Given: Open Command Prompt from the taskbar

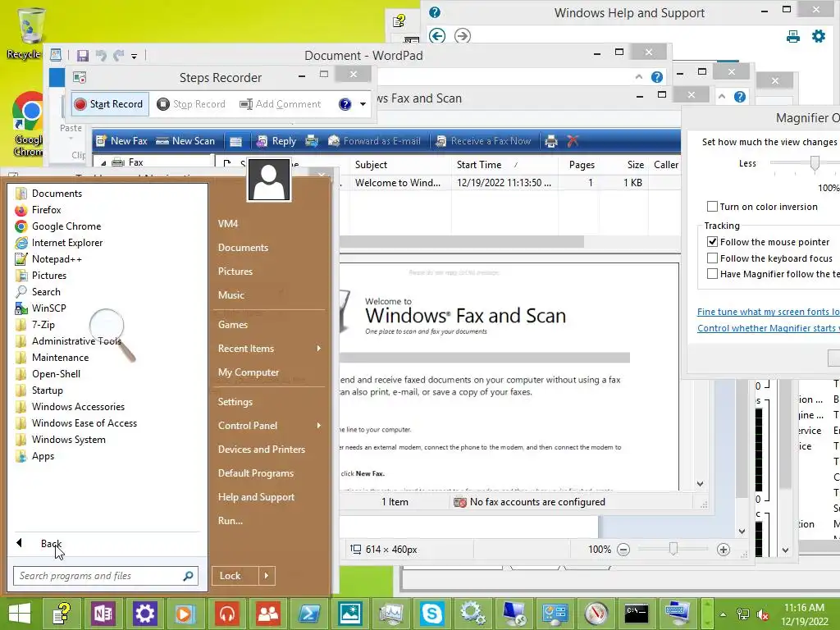Looking at the screenshot, I should point(637,614).
